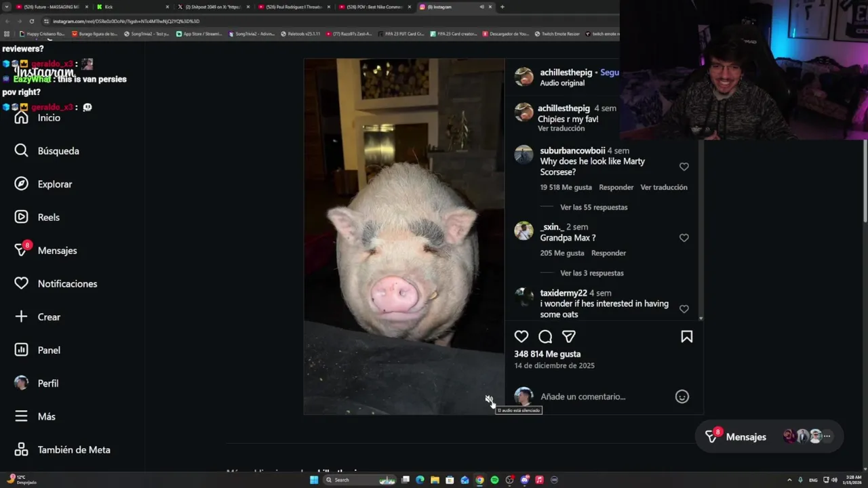The height and width of the screenshot is (488, 868).
Task: Switch to POV Best Nike Commercial tab
Action: (375, 7)
